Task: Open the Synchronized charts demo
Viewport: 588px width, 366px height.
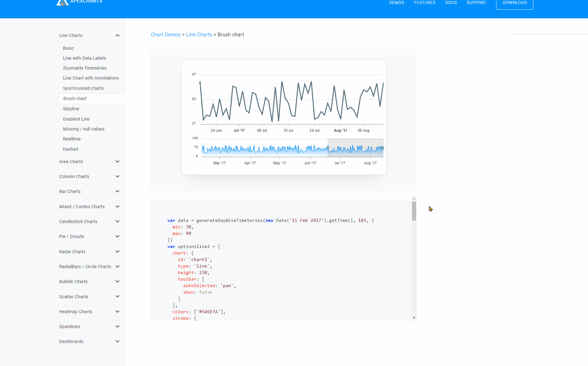Action: coord(83,88)
